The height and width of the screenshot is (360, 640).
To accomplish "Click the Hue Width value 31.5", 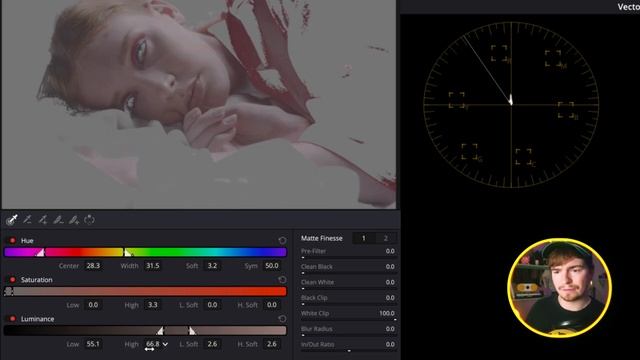I will [153, 266].
